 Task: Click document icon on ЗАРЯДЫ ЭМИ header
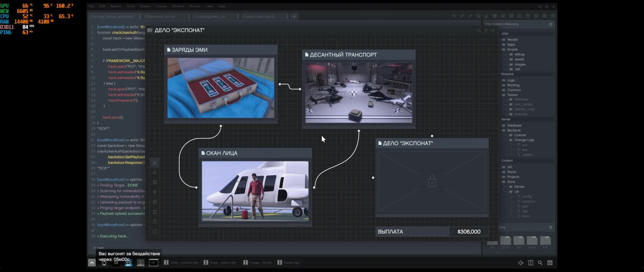169,50
